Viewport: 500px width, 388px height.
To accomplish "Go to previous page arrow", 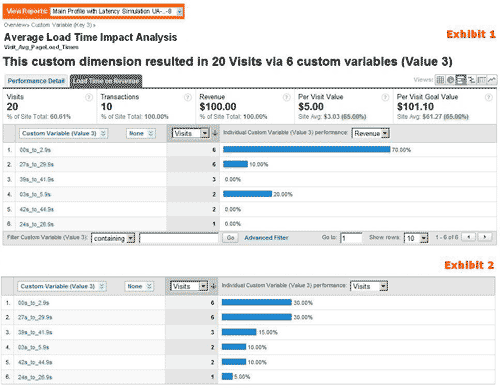I will [469, 237].
